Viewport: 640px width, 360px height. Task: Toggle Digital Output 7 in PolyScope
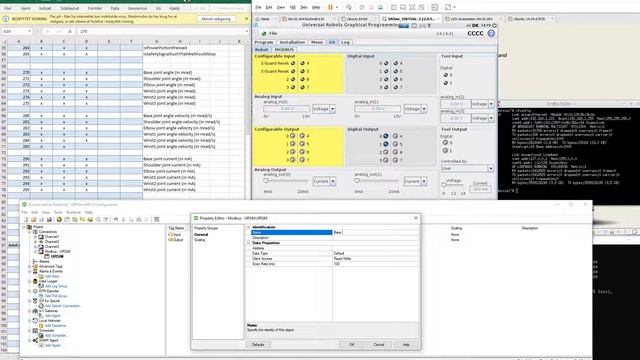pyautogui.click(x=395, y=160)
